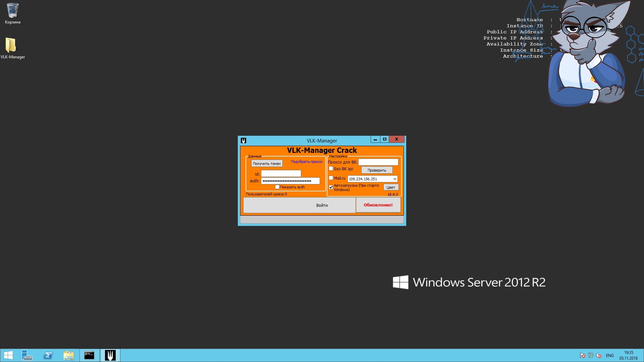Focus the id input field

[281, 174]
